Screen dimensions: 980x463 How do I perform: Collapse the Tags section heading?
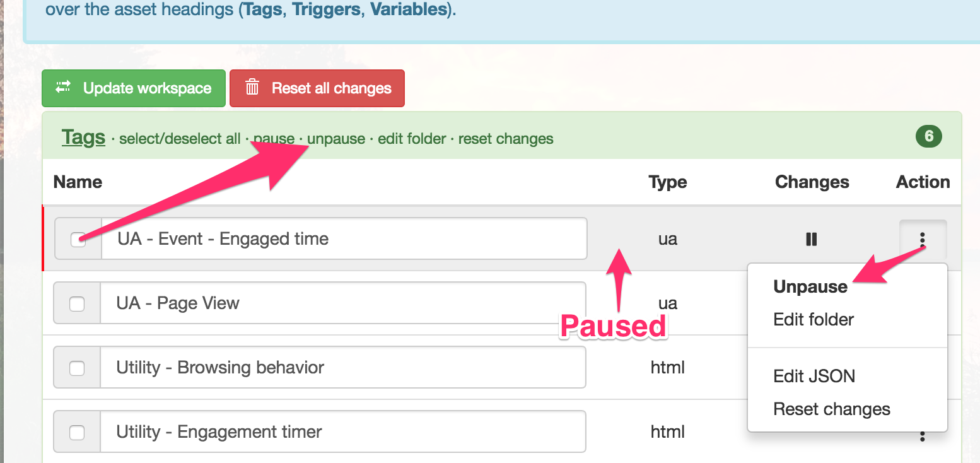pyautogui.click(x=83, y=137)
